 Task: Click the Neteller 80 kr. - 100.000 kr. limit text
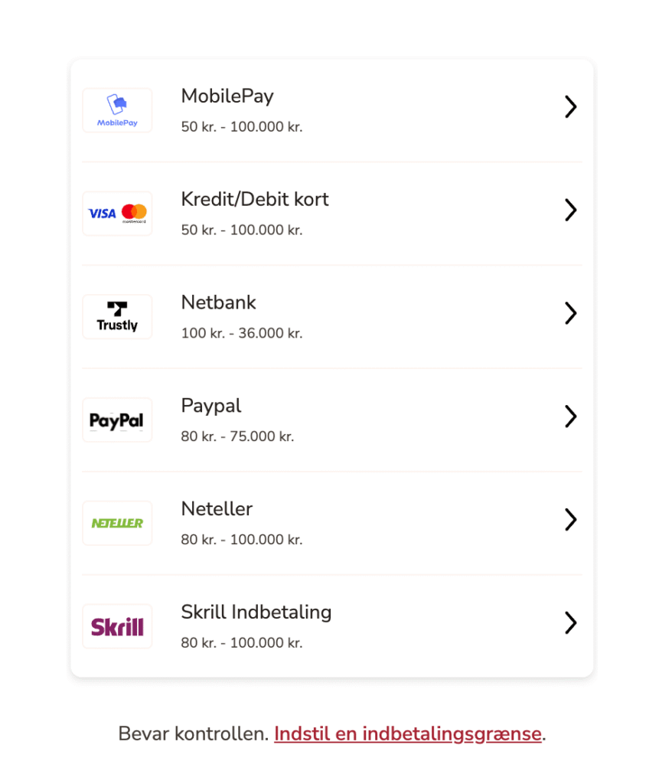[x=242, y=540]
